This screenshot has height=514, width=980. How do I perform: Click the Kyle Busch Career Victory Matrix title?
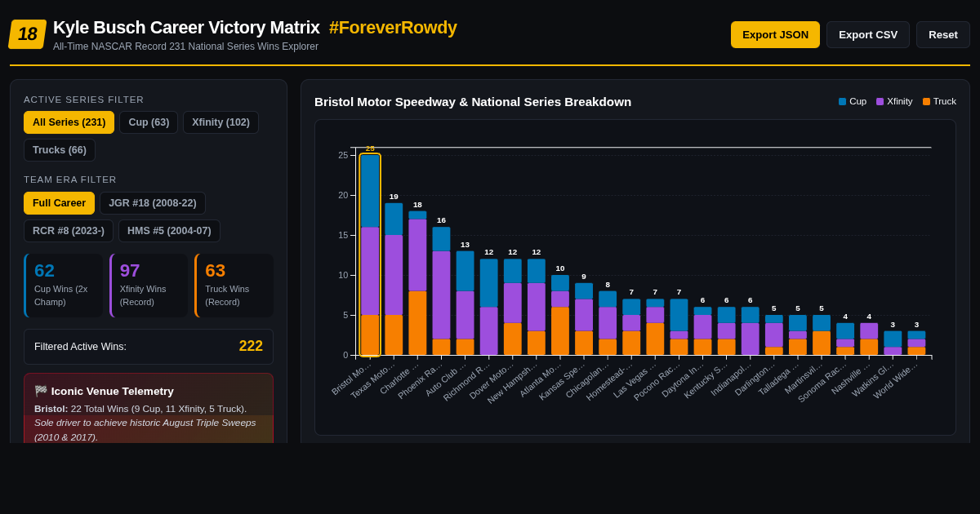click(x=186, y=28)
